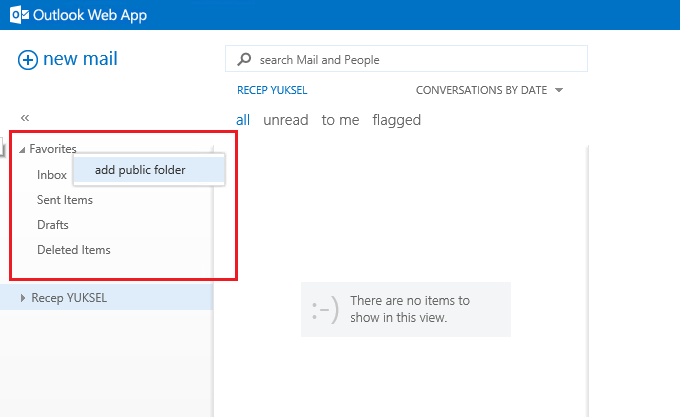
Task: Click the no items to show message
Action: click(406, 309)
